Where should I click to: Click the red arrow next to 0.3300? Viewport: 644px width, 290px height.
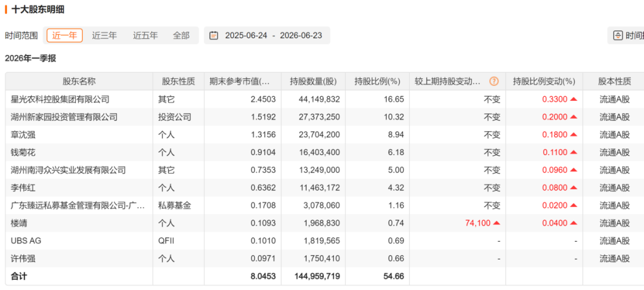(574, 99)
